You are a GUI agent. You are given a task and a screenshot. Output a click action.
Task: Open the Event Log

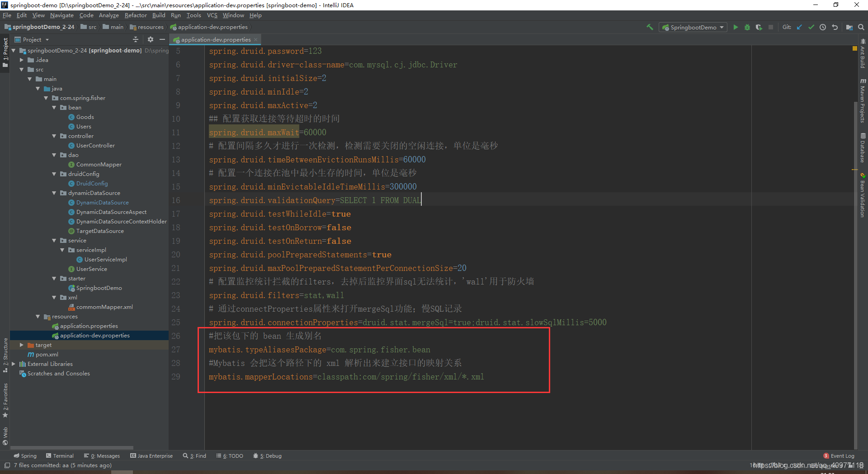[x=839, y=456]
